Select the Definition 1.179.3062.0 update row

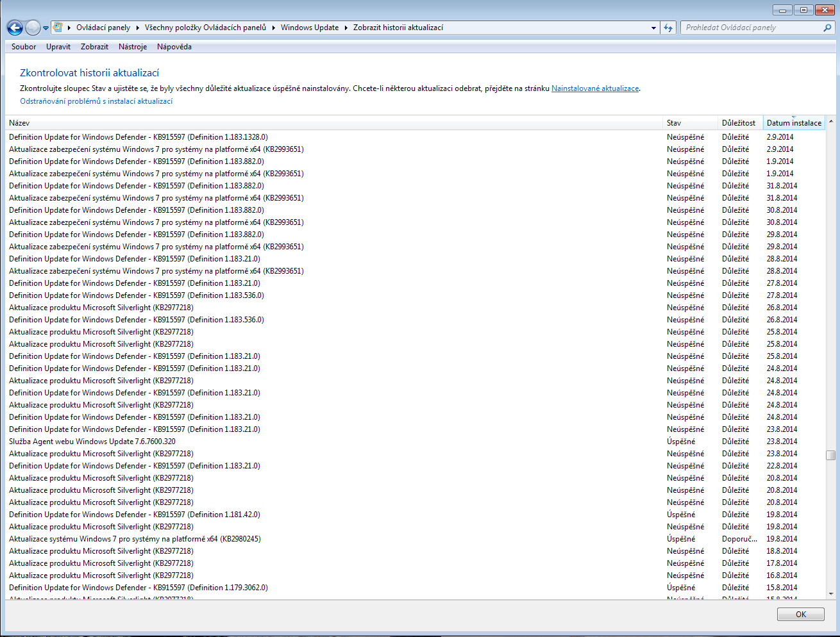[416, 588]
